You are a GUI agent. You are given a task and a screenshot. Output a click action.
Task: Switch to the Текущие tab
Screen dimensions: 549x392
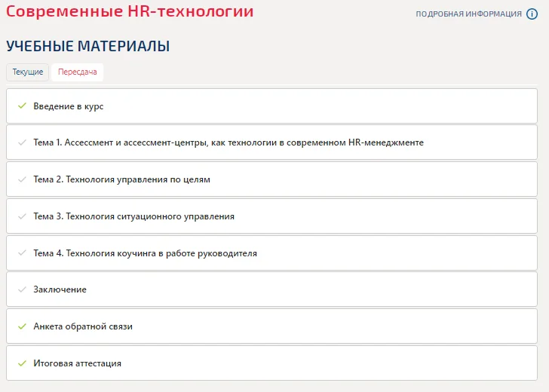pyautogui.click(x=28, y=72)
